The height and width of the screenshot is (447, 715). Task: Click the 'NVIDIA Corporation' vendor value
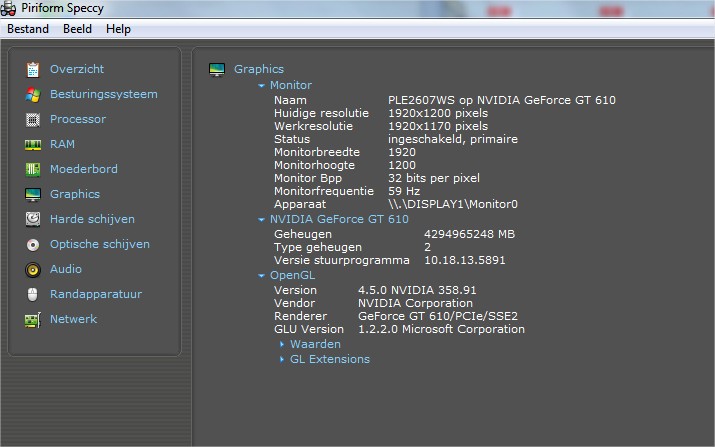(415, 303)
